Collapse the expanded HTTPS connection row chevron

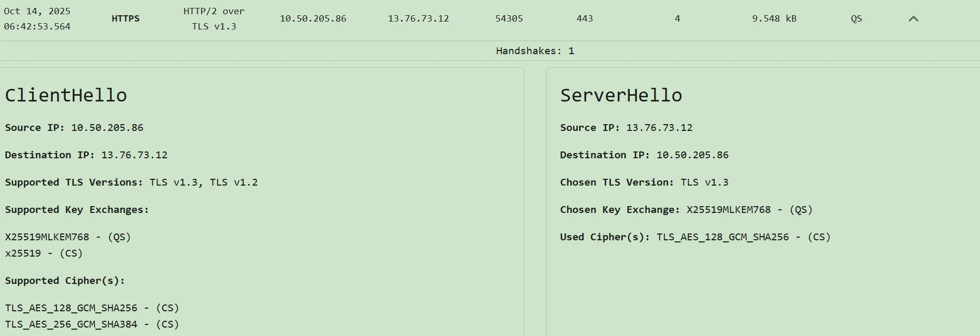tap(913, 19)
